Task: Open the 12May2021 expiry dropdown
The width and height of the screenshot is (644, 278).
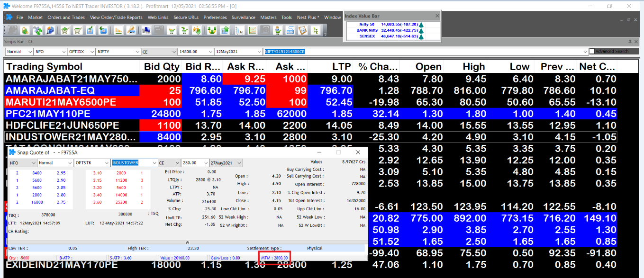Action: pyautogui.click(x=238, y=52)
